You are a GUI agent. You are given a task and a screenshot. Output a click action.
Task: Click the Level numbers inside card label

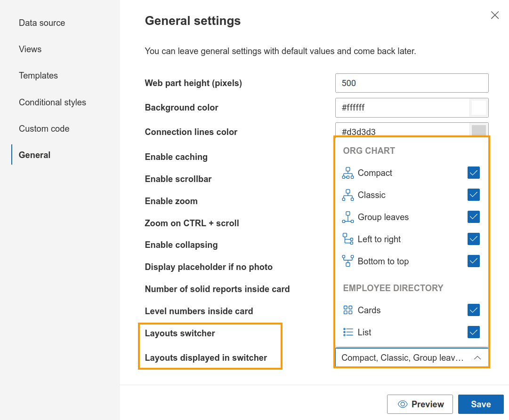coord(199,311)
